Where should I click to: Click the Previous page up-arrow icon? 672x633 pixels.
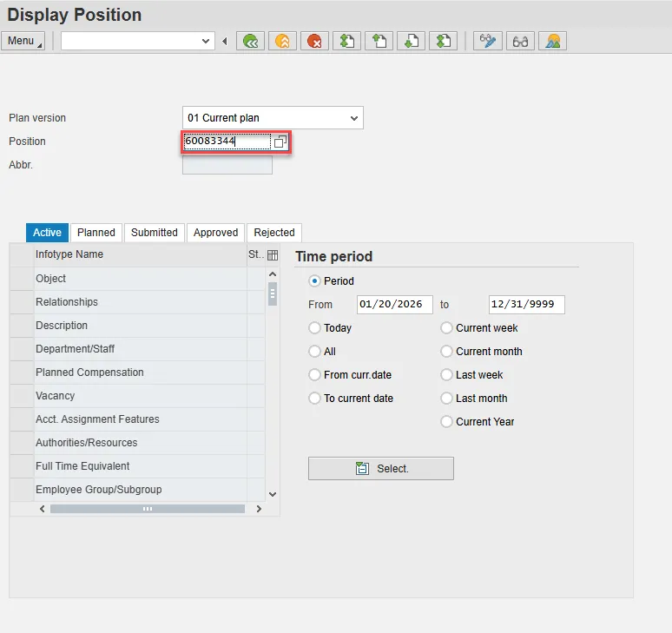[379, 41]
